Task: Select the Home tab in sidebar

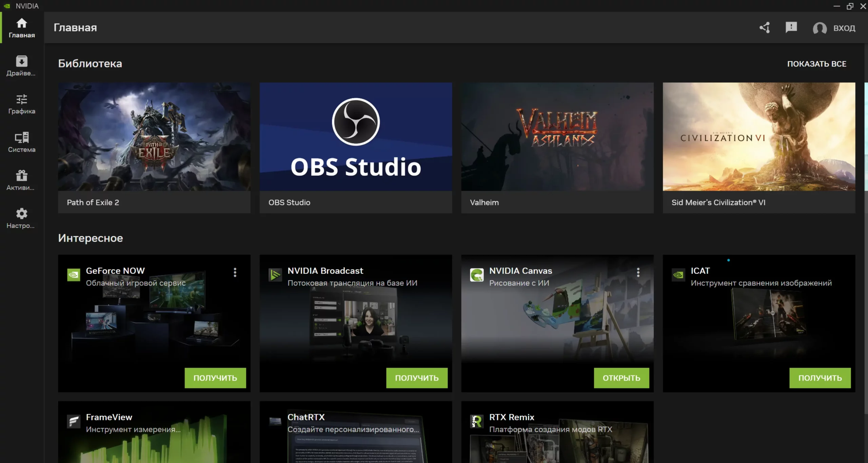Action: (21, 28)
